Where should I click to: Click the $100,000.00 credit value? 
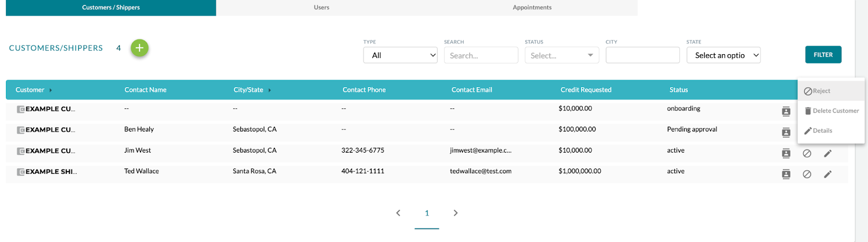[577, 129]
